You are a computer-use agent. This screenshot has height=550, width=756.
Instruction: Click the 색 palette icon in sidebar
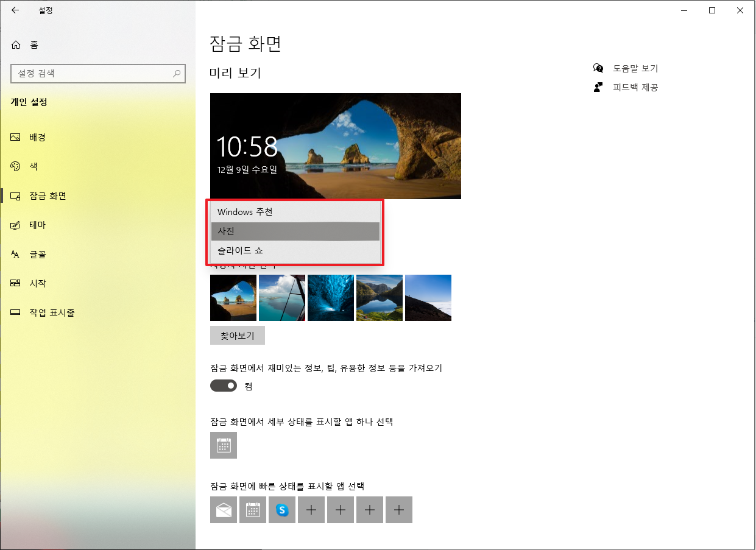[16, 166]
